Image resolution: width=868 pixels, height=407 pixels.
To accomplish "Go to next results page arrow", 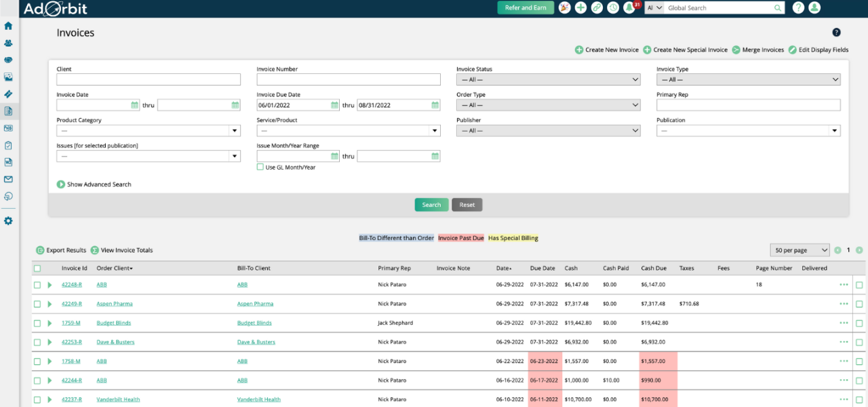I will 859,250.
